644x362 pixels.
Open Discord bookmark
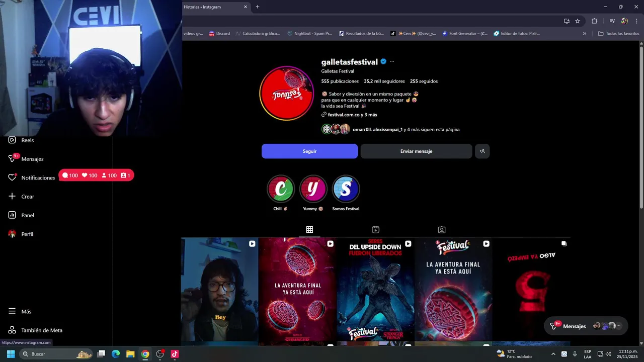219,34
